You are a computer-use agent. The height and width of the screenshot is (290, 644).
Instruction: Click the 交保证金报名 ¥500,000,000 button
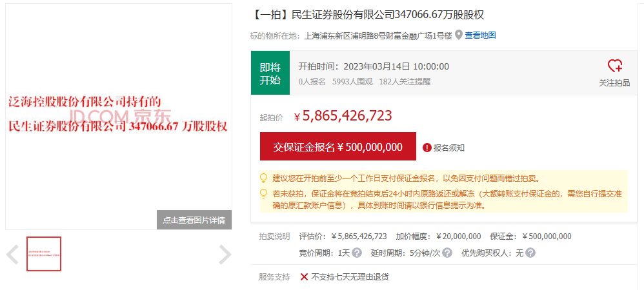[338, 146]
